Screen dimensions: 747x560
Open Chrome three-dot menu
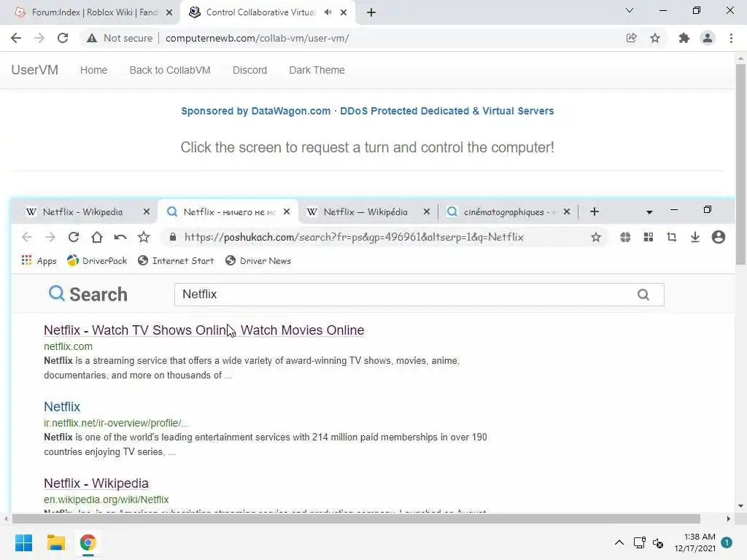731,38
